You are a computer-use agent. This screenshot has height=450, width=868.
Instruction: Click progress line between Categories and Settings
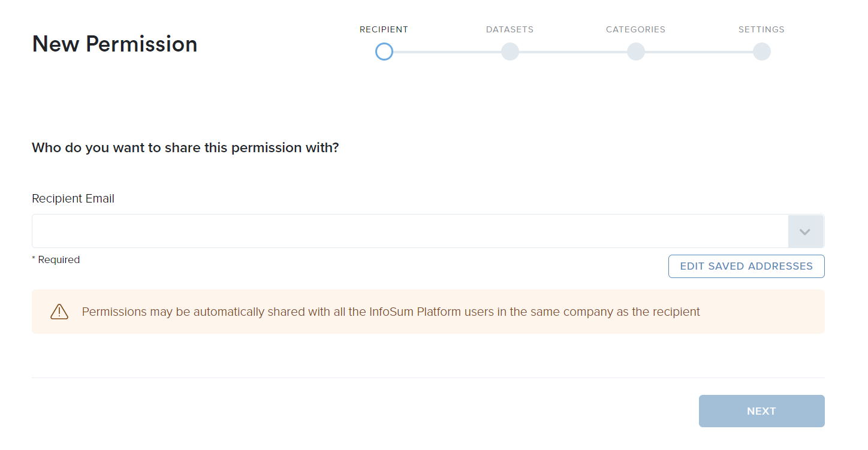pos(699,52)
